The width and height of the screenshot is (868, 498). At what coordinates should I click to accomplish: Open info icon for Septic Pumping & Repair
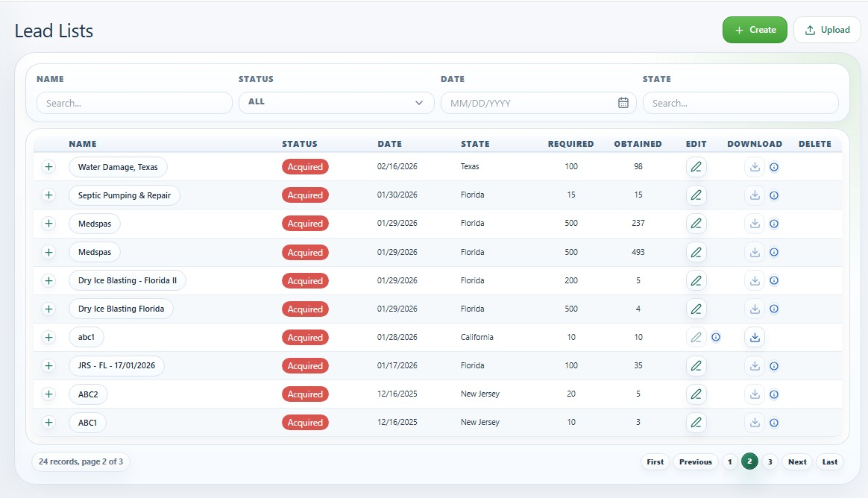point(774,195)
